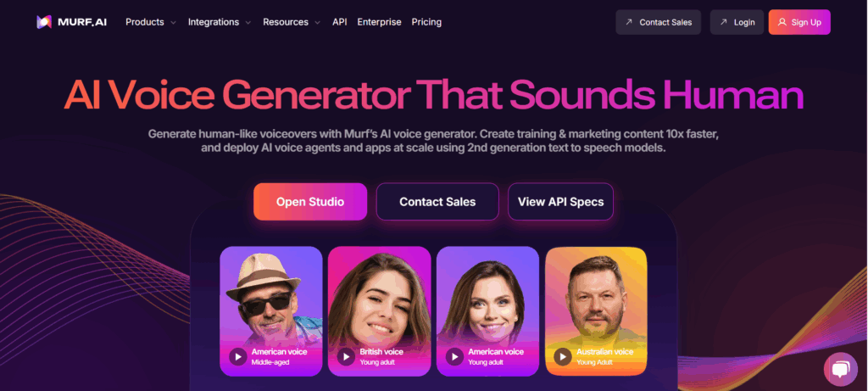Play the young adult American voice sample
The height and width of the screenshot is (391, 868).
(454, 356)
